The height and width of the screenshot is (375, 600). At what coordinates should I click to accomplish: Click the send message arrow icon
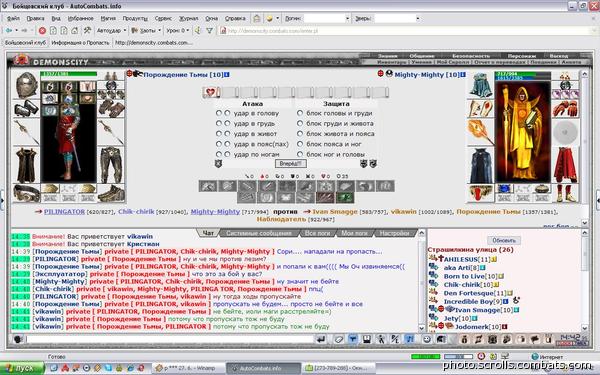click(321, 339)
